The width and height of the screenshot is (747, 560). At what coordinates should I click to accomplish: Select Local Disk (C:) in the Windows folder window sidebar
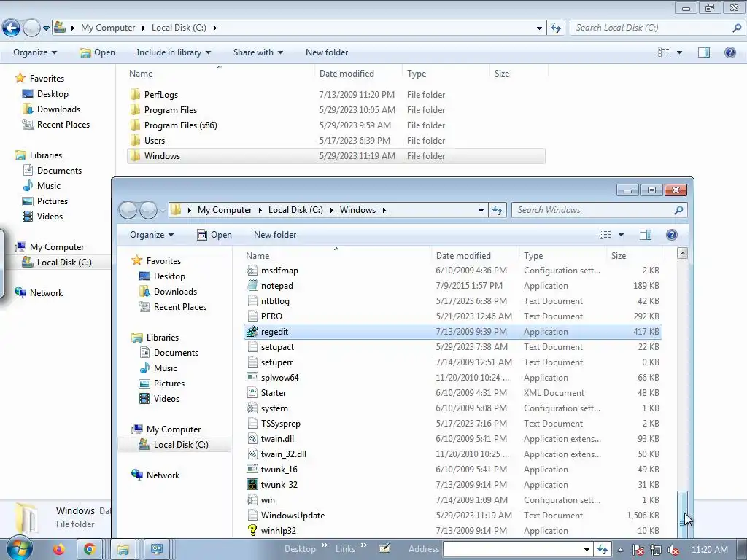point(174,445)
